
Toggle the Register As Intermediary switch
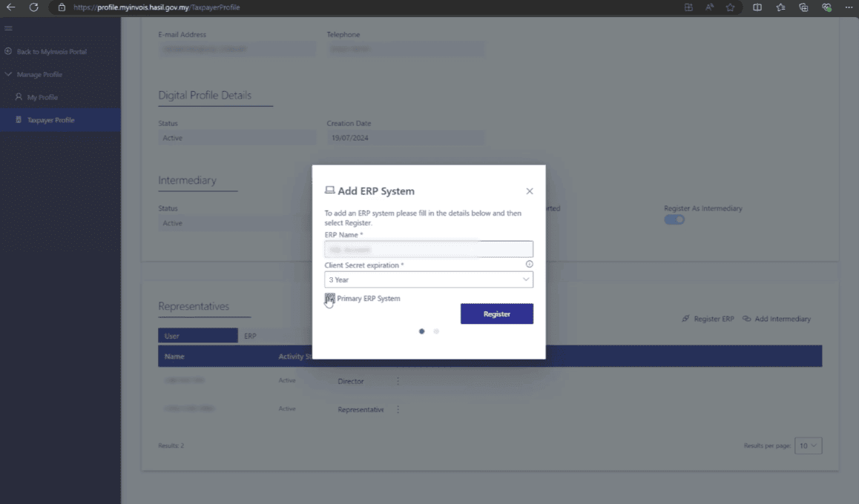click(x=674, y=219)
